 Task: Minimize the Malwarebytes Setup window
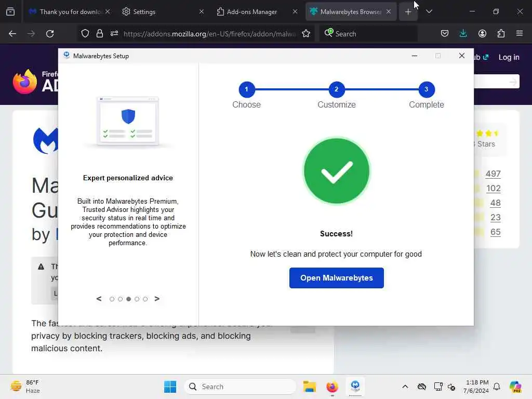click(414, 56)
